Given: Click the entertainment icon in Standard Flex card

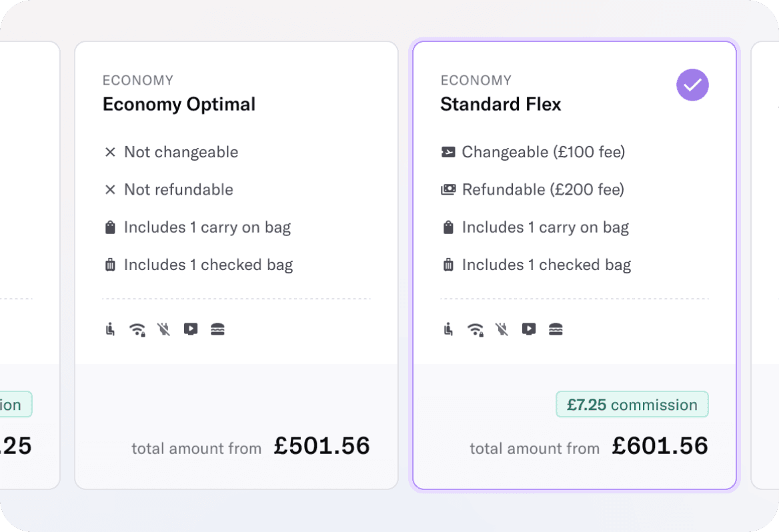Looking at the screenshot, I should (x=529, y=329).
